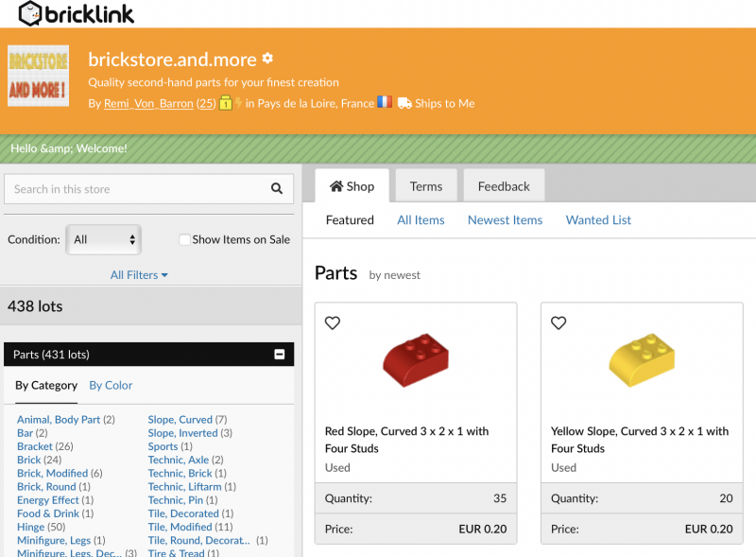Open the Newest Items link
The height and width of the screenshot is (557, 756).
tap(505, 220)
